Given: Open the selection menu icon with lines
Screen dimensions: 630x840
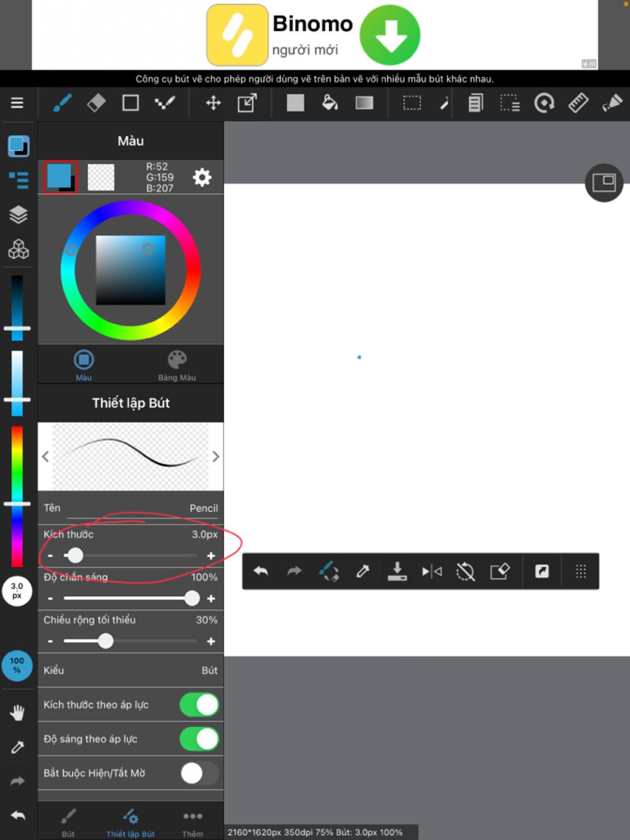Looking at the screenshot, I should point(510,103).
